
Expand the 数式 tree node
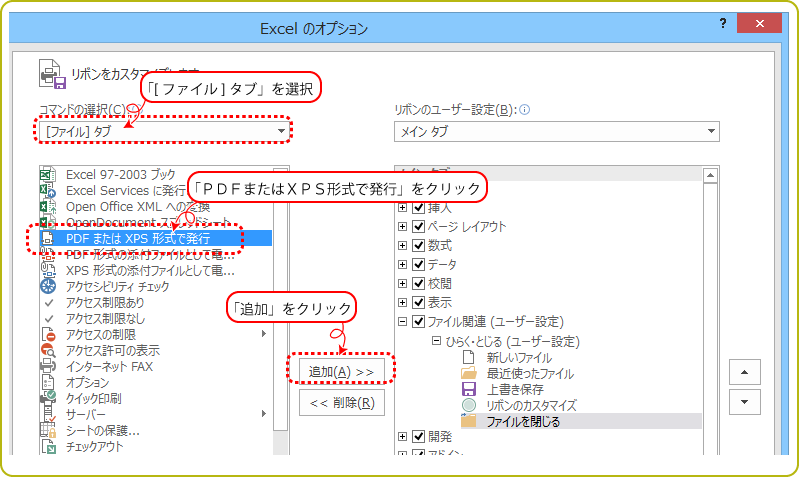coord(403,246)
